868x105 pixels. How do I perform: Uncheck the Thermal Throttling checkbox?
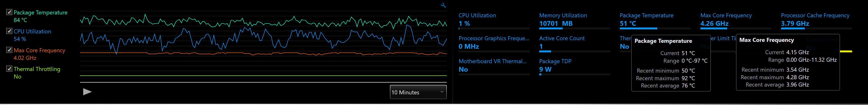9,69
